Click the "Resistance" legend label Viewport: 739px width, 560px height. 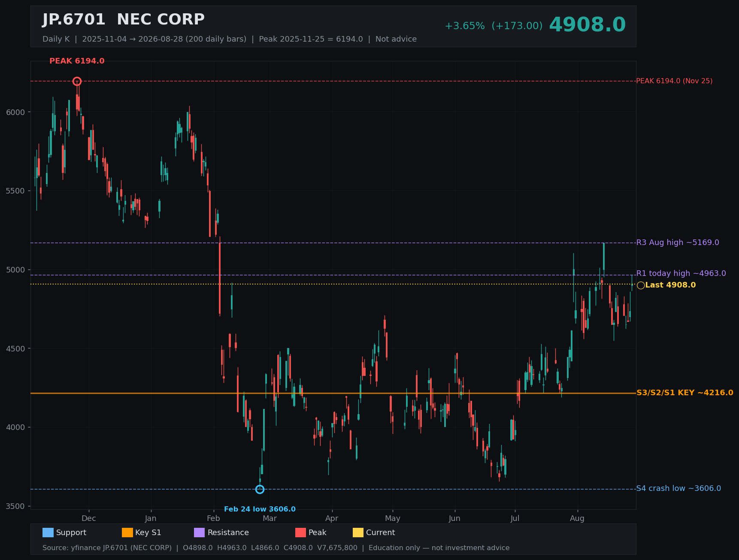(228, 533)
